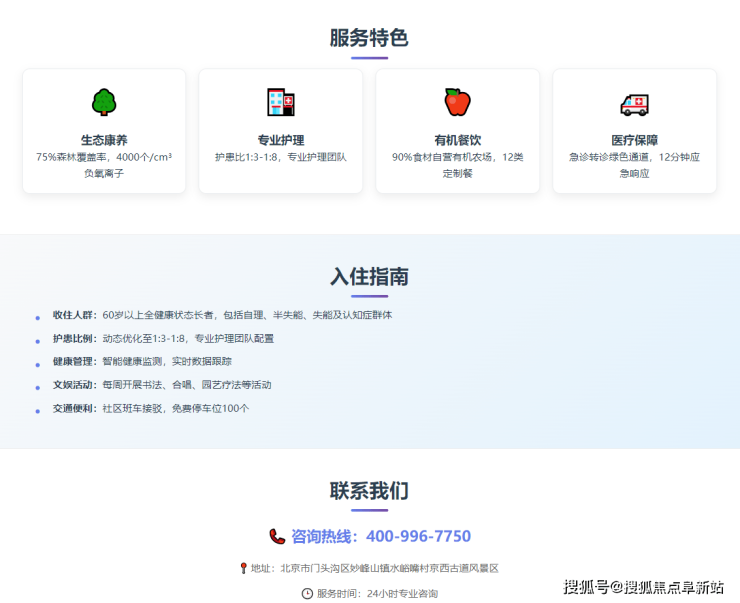Screen dimensions: 740x603
Task: Click the 服务特色 section heading
Action: click(x=369, y=38)
